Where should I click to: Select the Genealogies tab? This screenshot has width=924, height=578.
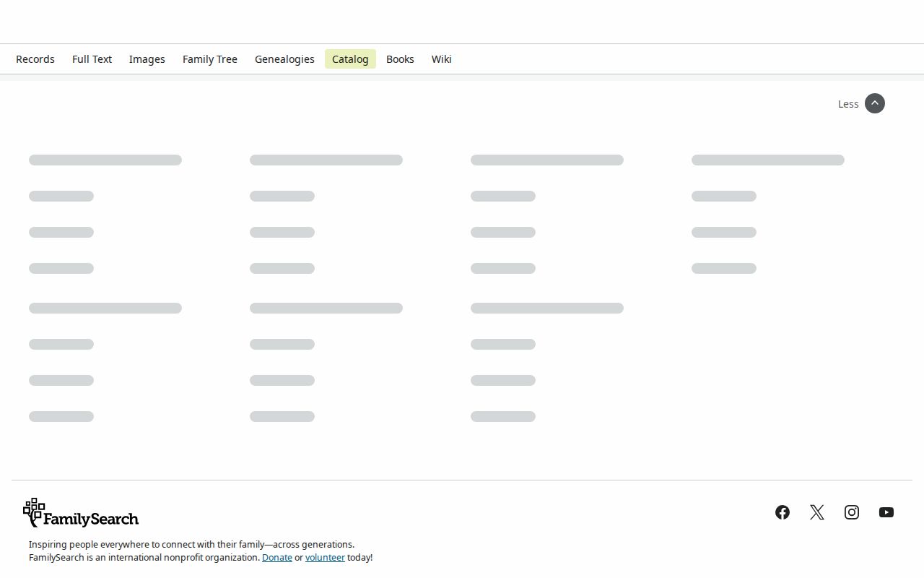284,59
